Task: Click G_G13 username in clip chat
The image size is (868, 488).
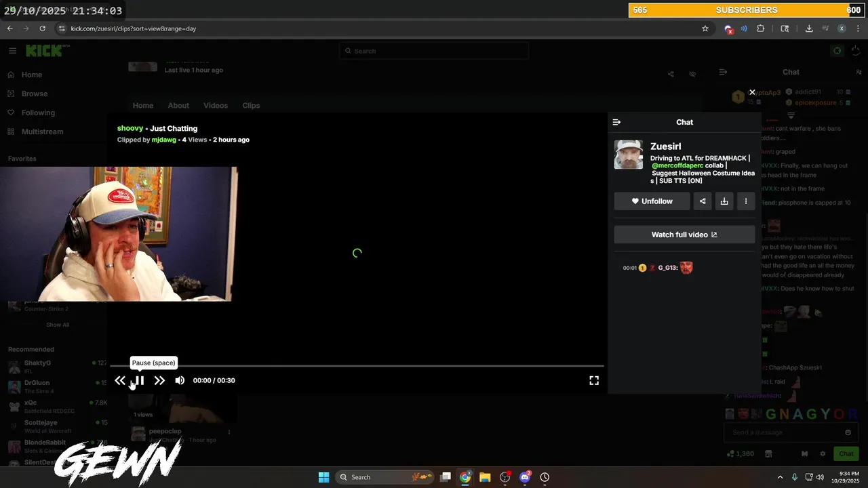Action: click(x=668, y=268)
